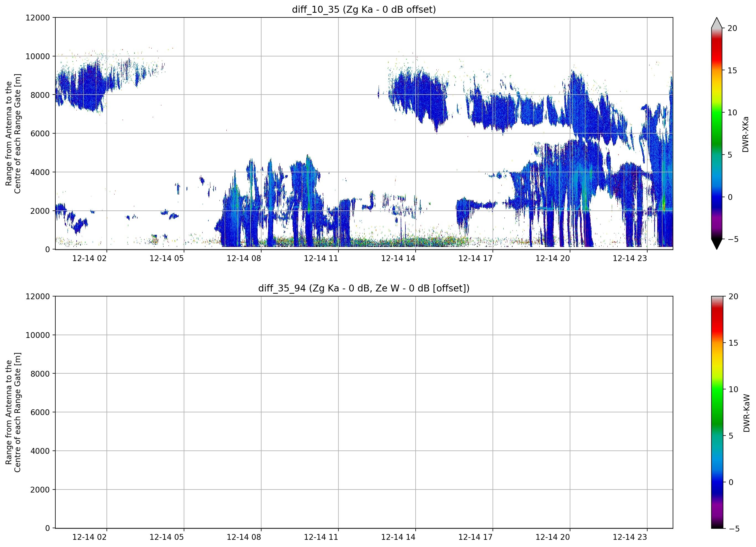
Task: Click the bottom plot's y-axis range label
Action: click(x=13, y=412)
